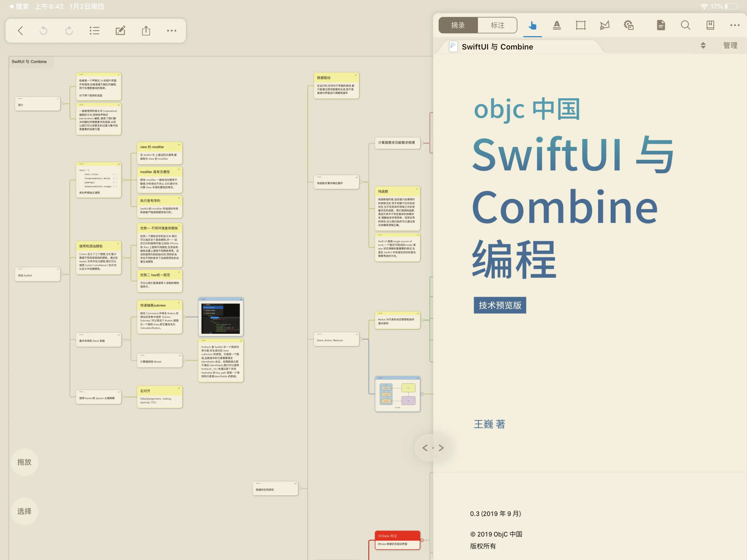Select the 数据驱动 node

pos(336,86)
